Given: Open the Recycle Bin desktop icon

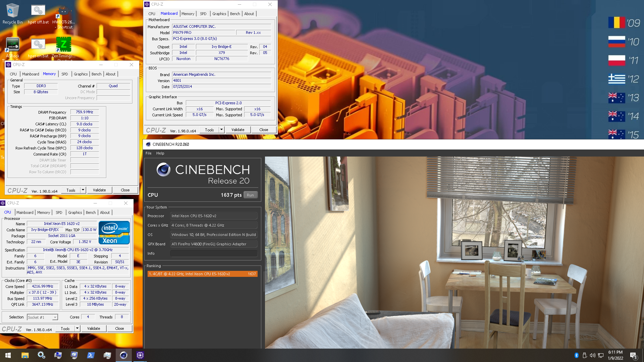Looking at the screenshot, I should point(12,14).
